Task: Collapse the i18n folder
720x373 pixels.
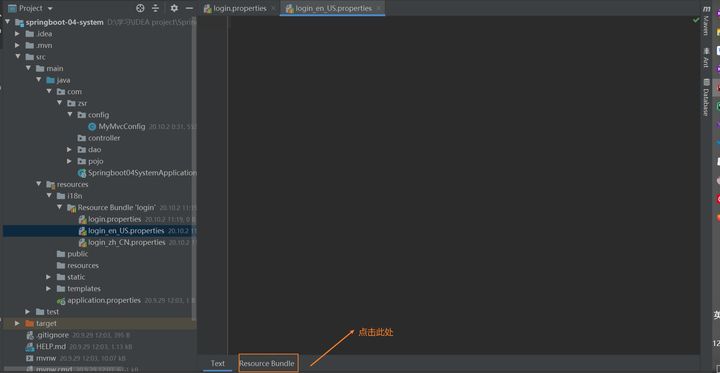Action: pos(49,196)
